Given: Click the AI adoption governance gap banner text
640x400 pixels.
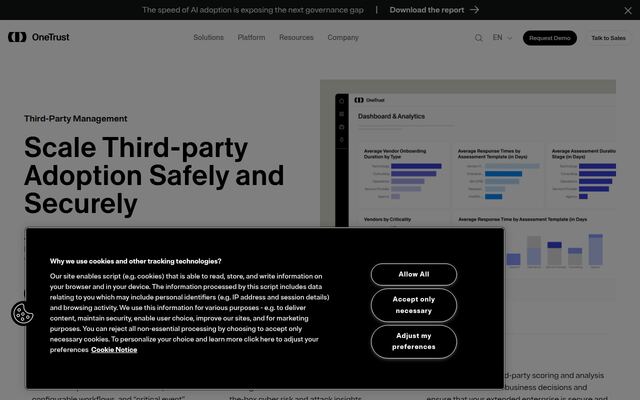Looking at the screenshot, I should pos(253,10).
